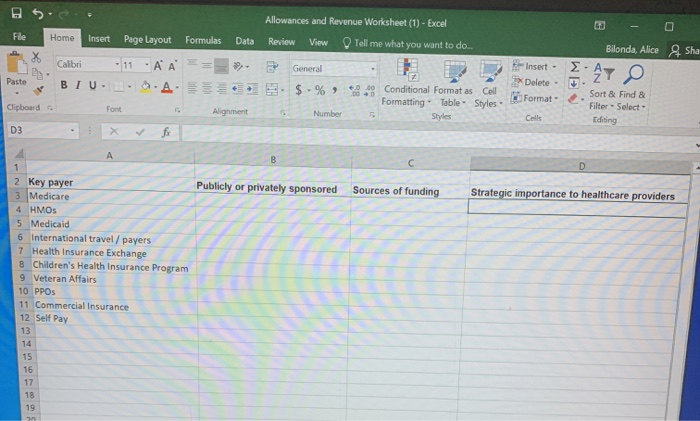Viewport: 700px width, 421px height.
Task: Click the Cell Styles icon
Action: (x=490, y=72)
